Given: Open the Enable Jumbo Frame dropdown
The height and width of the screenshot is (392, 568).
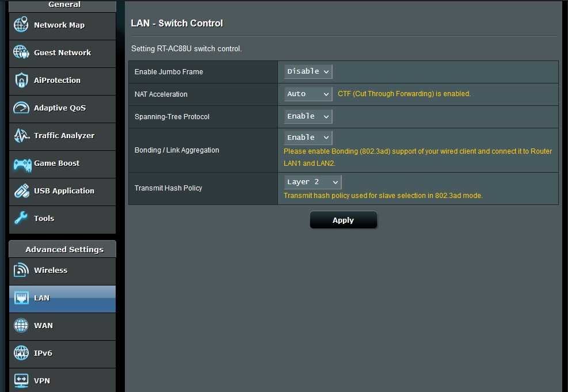Looking at the screenshot, I should pyautogui.click(x=308, y=71).
